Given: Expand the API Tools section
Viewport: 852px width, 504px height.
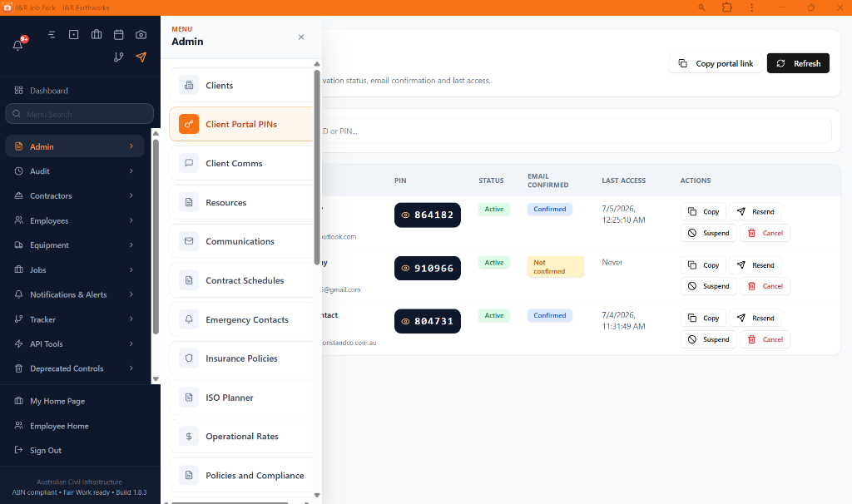Looking at the screenshot, I should tap(75, 343).
